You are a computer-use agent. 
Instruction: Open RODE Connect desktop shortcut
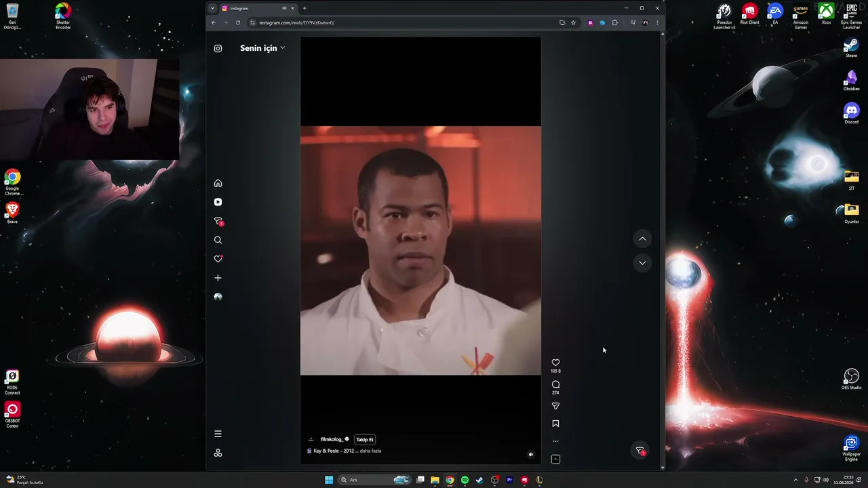[x=12, y=382]
